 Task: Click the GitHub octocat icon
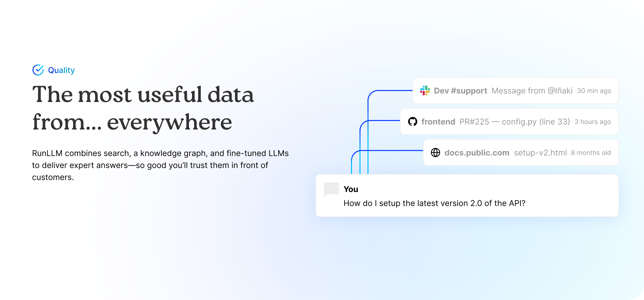pyautogui.click(x=412, y=121)
